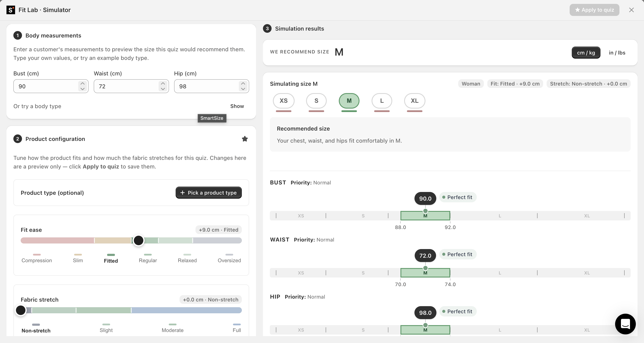644x343 pixels.
Task: Select the Fitted fit ease label
Action: pos(111,261)
